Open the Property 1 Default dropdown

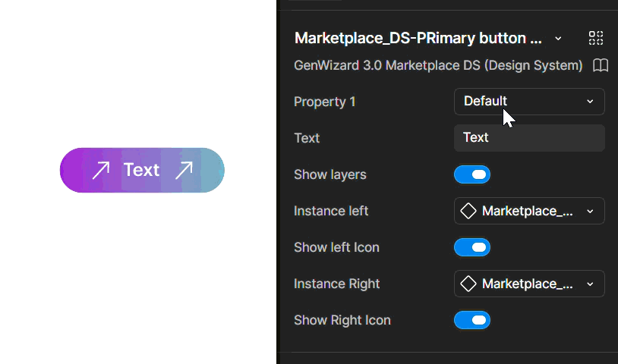pos(529,102)
